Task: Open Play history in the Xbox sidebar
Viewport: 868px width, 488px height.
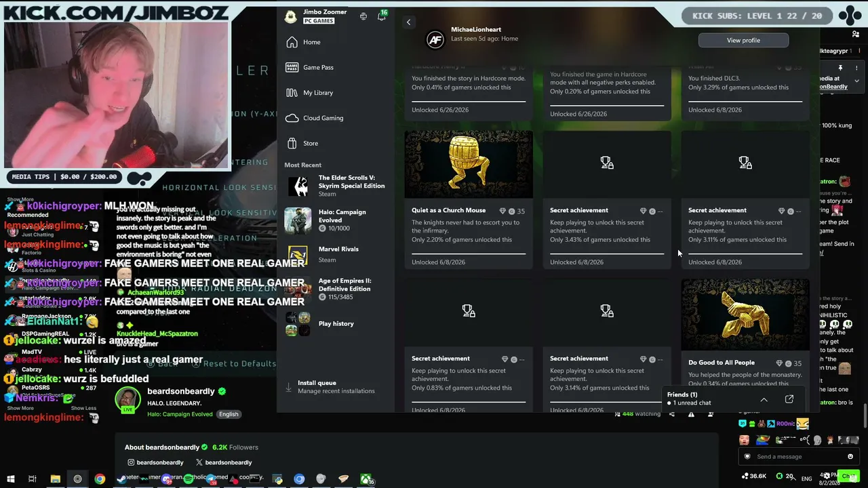Action: 336,323
